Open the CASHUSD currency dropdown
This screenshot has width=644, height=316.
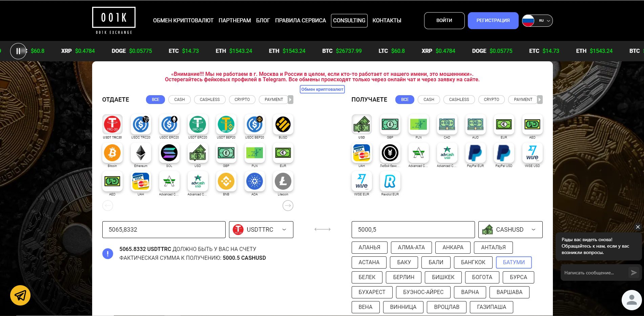(511, 230)
